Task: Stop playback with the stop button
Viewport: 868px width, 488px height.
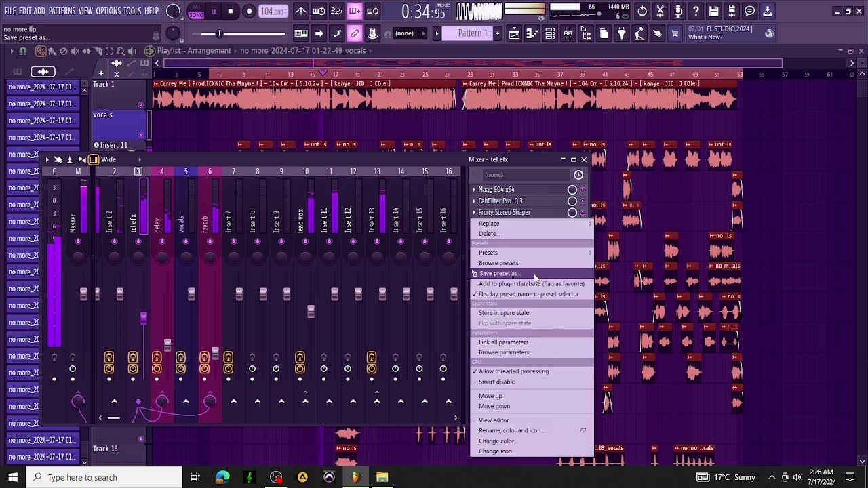Action: (231, 11)
